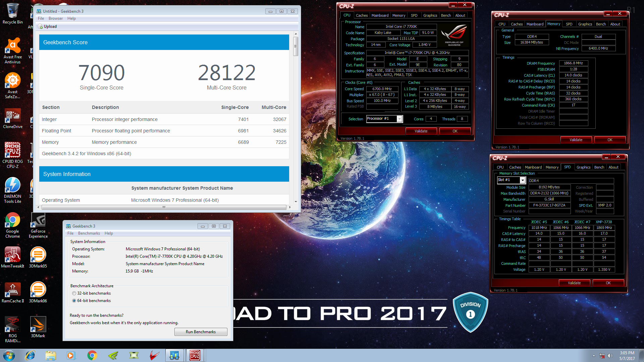The image size is (644, 362).
Task: Open the Recycle Bin desktop icon
Action: (x=12, y=13)
